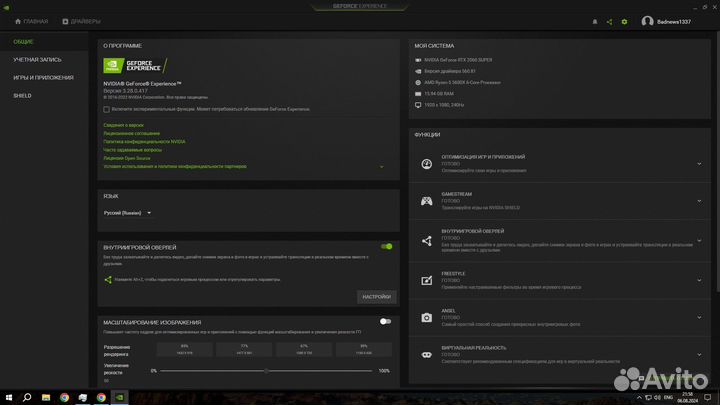
Task: Click the user avatar icon
Action: pyautogui.click(x=647, y=21)
